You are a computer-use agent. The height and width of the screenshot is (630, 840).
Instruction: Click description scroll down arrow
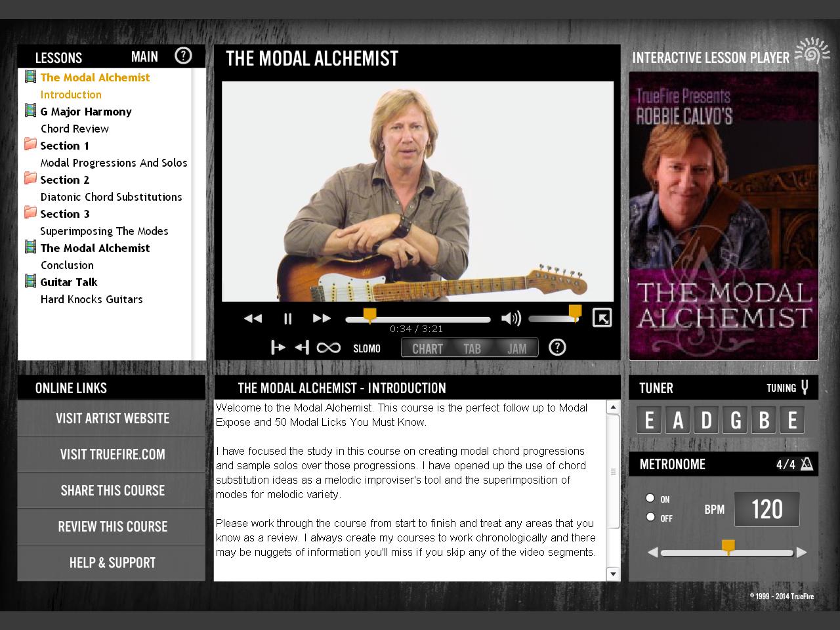pyautogui.click(x=613, y=574)
